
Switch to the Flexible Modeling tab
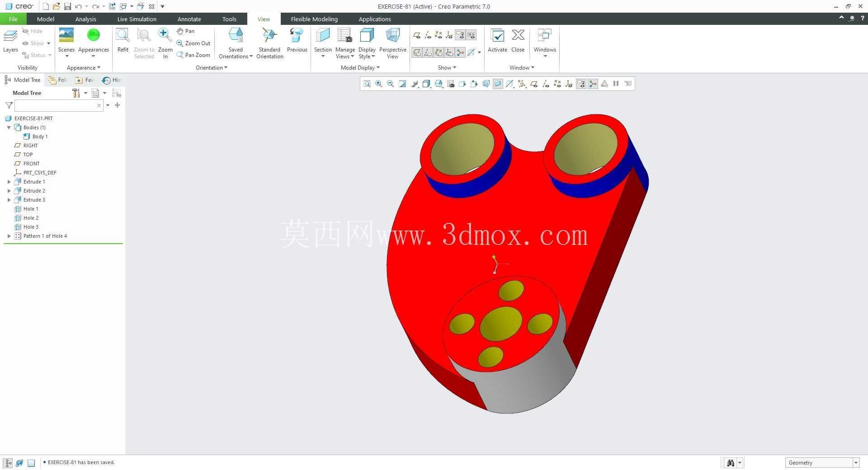[314, 19]
